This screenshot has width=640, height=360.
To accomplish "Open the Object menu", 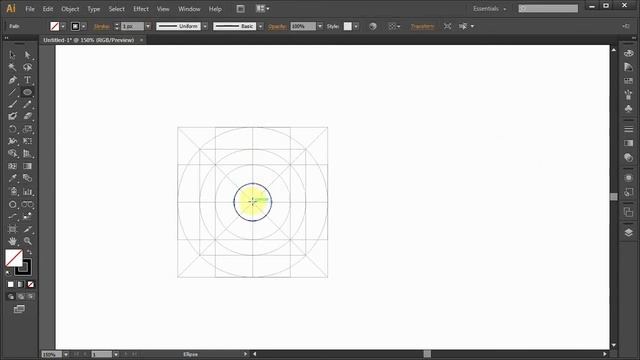I will [70, 9].
